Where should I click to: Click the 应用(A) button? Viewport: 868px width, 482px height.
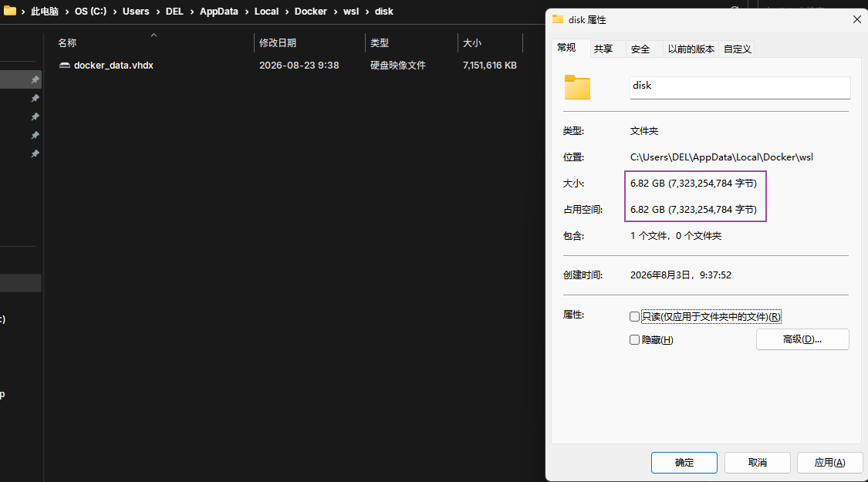[829, 463]
